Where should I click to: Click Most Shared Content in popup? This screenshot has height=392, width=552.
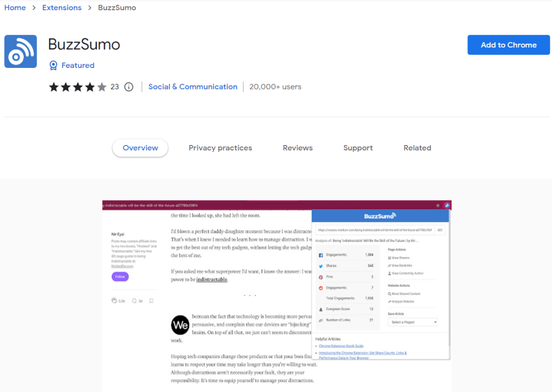click(x=404, y=294)
